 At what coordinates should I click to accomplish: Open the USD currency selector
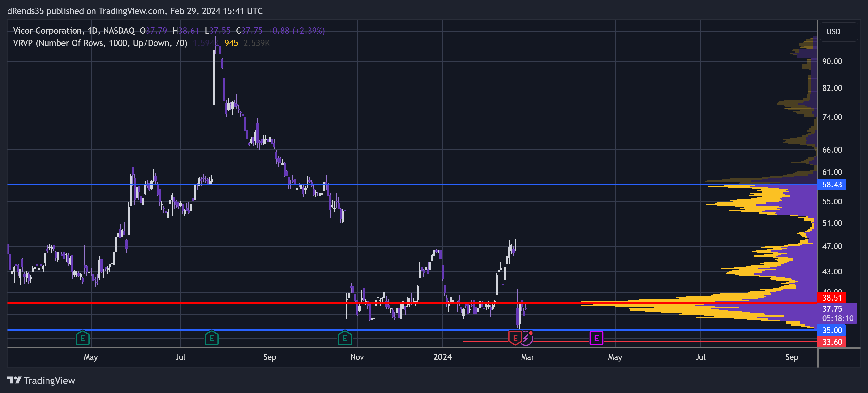pyautogui.click(x=838, y=32)
